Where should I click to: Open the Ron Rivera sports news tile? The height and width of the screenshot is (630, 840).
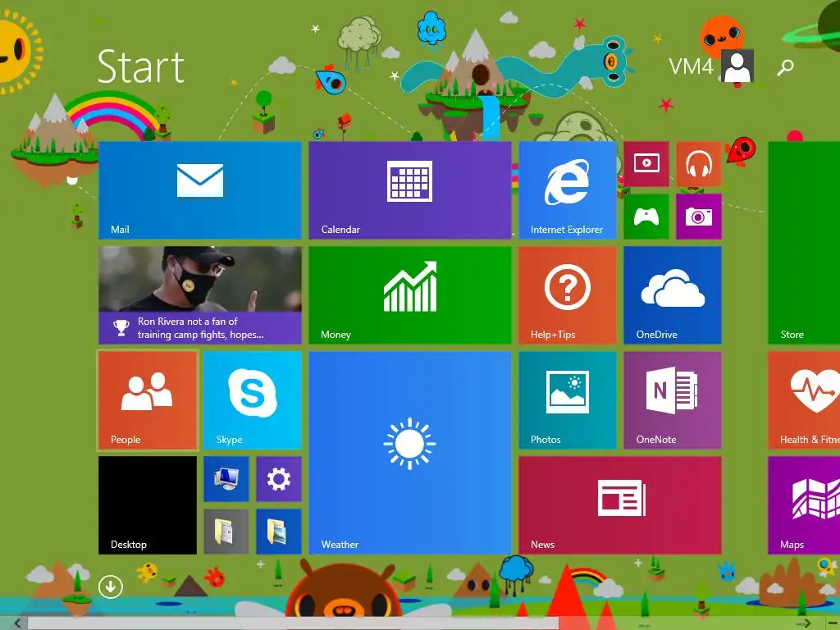point(200,295)
